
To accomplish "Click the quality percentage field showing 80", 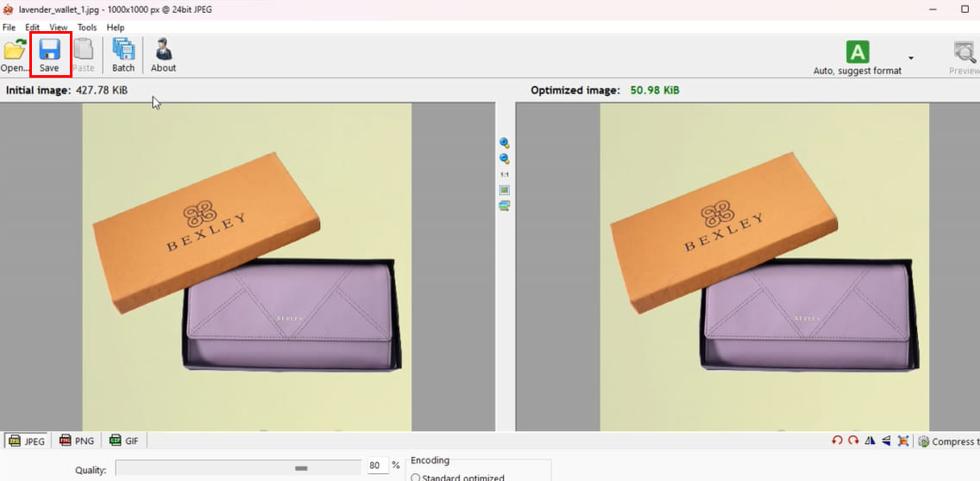I will pyautogui.click(x=377, y=466).
